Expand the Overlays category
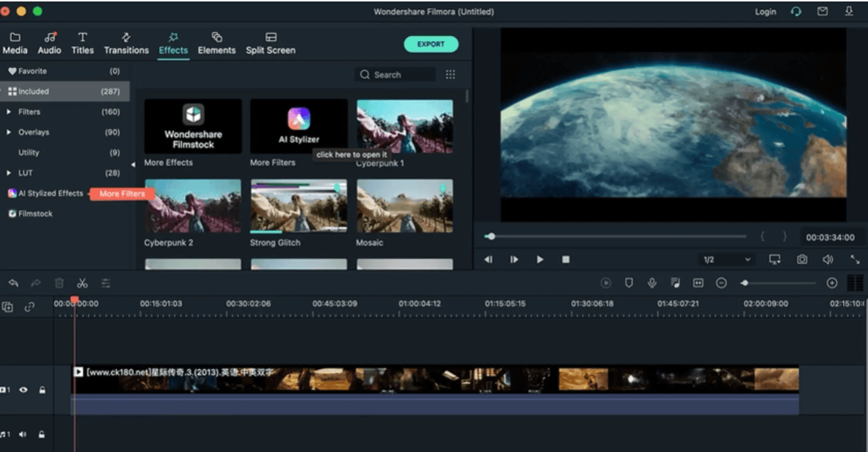The image size is (868, 452). [32, 132]
